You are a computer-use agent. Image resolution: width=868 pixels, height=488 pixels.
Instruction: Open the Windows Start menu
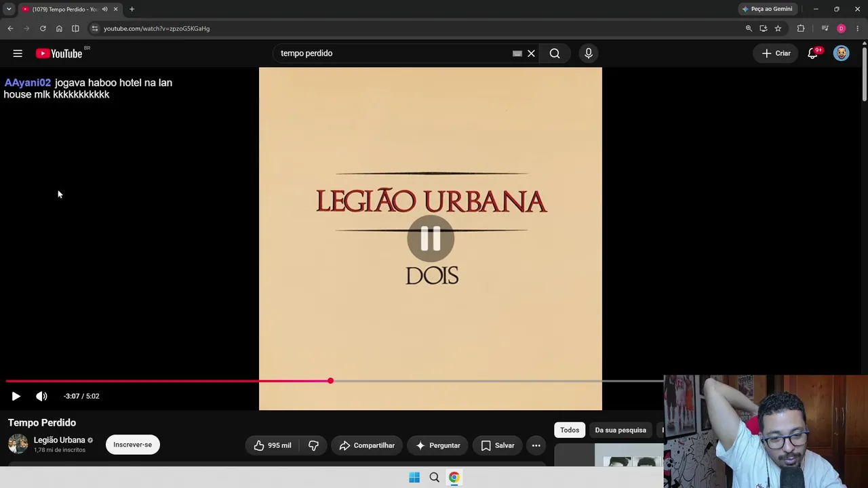pyautogui.click(x=414, y=477)
